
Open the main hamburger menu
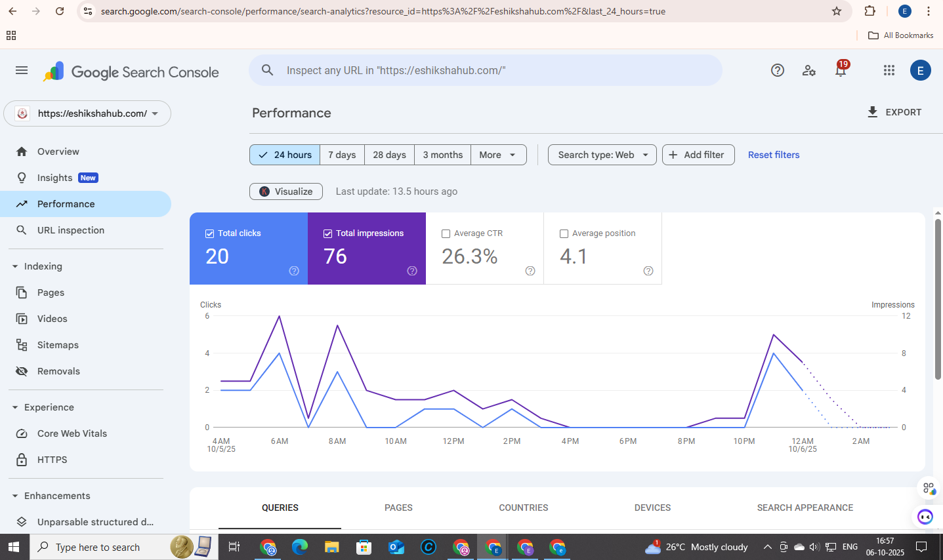pos(22,70)
